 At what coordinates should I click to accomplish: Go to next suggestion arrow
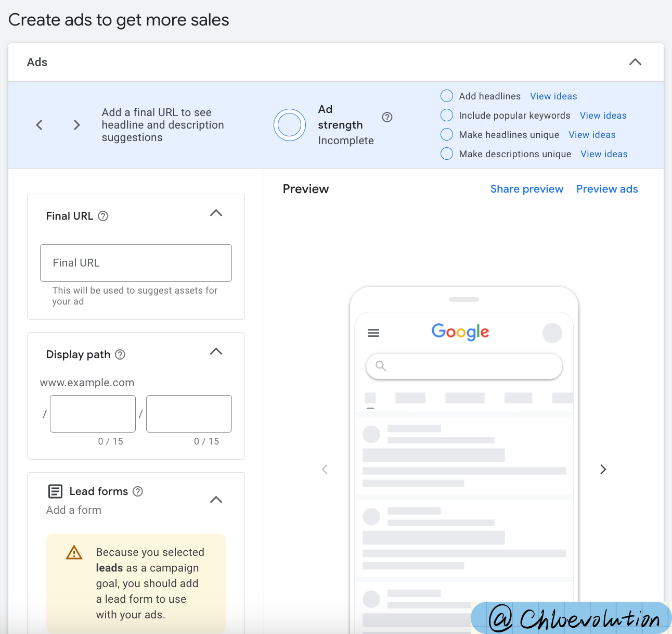click(77, 125)
